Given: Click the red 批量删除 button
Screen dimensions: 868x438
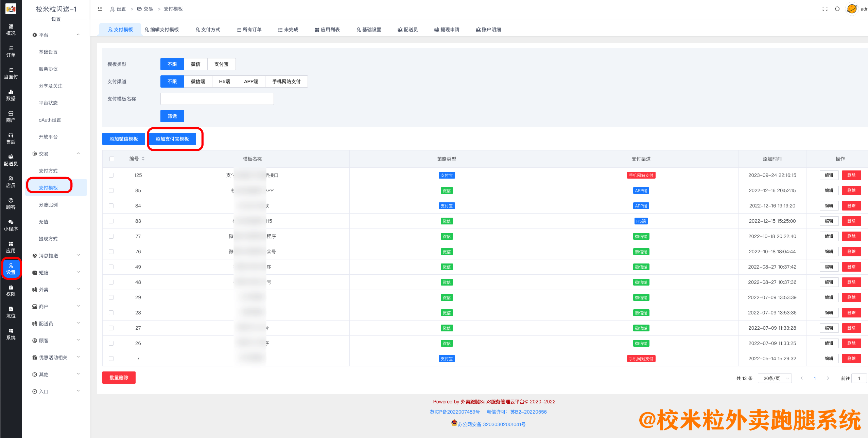Looking at the screenshot, I should (119, 378).
